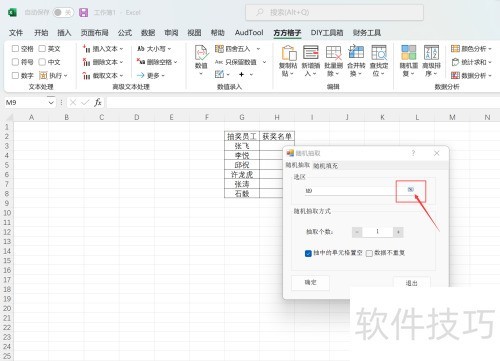This screenshot has height=361, width=500.
Task: Click the range selector icon in dialog
Action: 411,190
